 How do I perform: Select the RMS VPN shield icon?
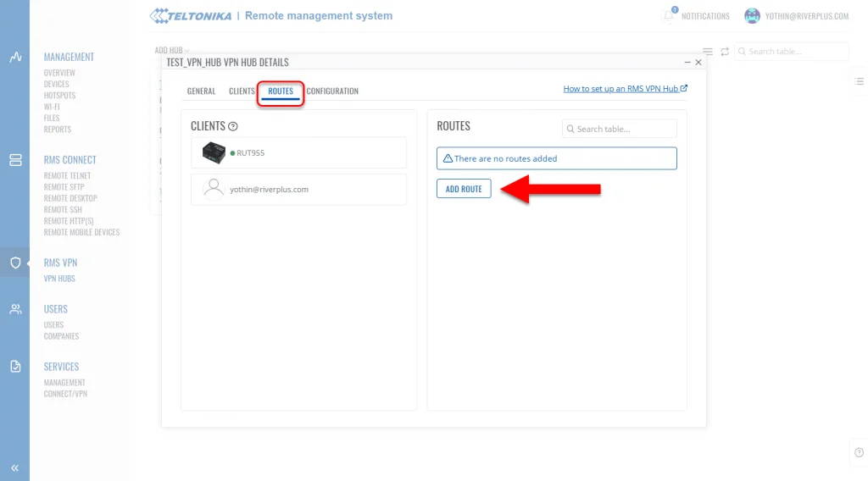point(15,263)
